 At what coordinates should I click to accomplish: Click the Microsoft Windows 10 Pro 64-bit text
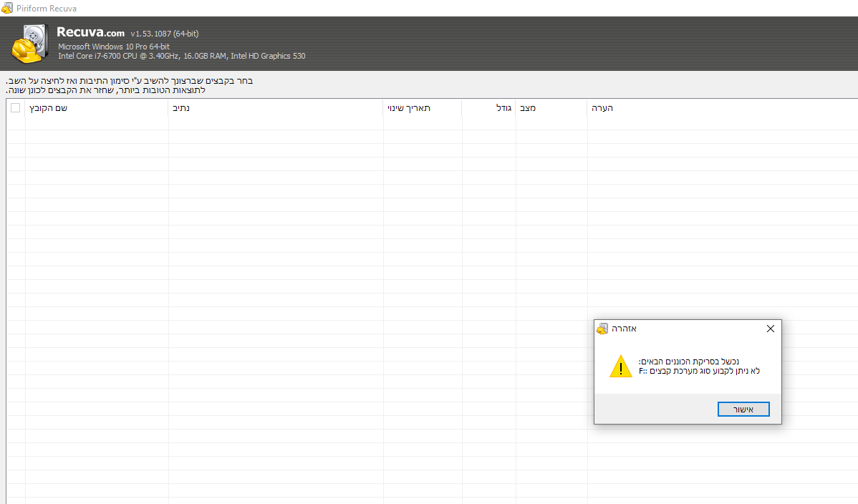point(114,47)
